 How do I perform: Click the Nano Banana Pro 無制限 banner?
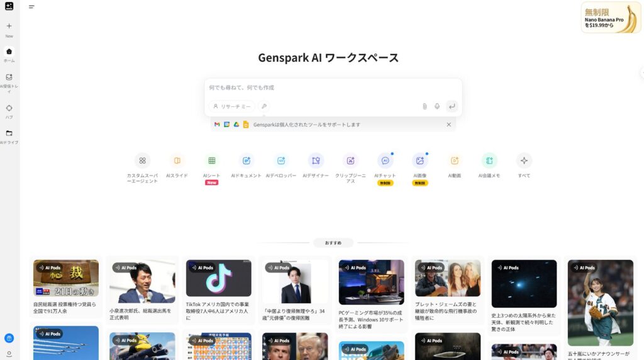(x=611, y=18)
